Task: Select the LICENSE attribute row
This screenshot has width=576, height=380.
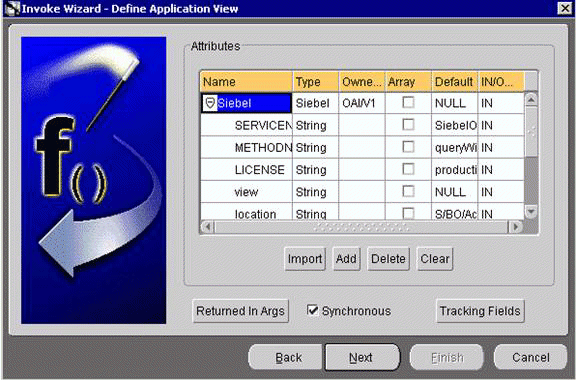Action: point(362,170)
